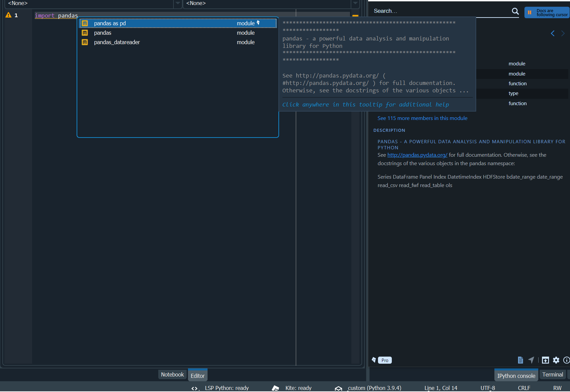The width and height of the screenshot is (570, 392).
Task: Switch to the Terminal tab
Action: coord(552,374)
